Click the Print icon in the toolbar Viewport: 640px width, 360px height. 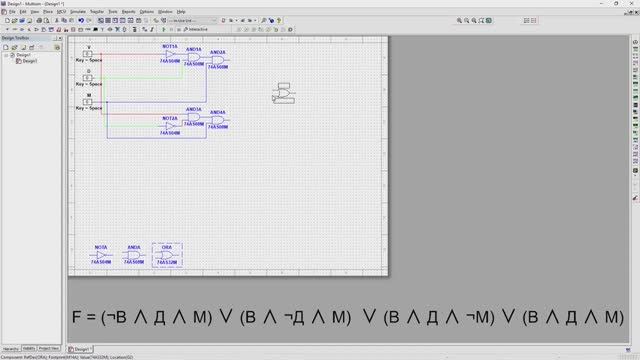39,20
